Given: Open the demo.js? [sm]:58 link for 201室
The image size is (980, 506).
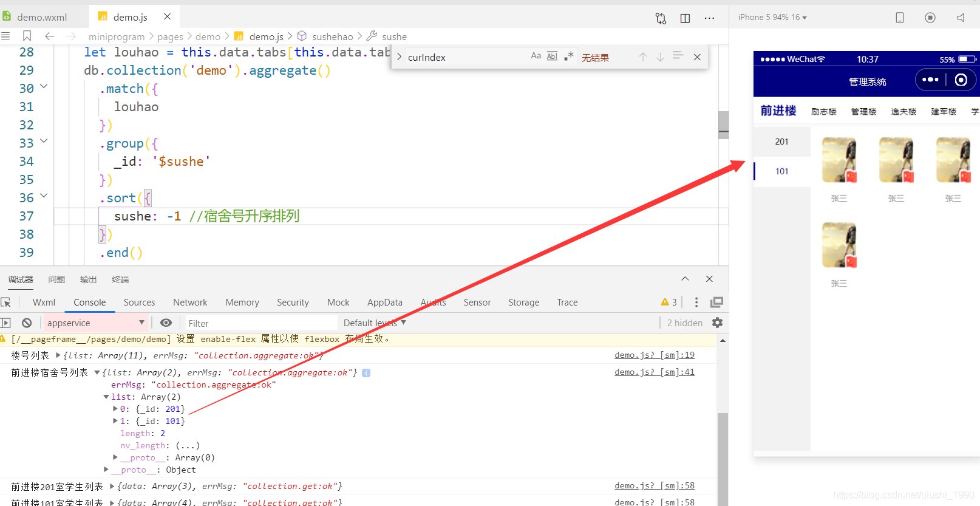Looking at the screenshot, I should 655,486.
